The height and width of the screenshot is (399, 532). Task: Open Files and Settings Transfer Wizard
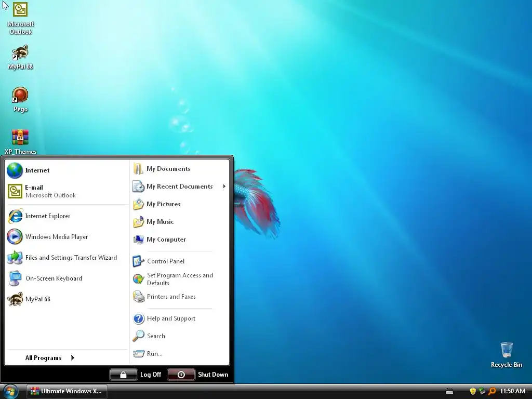click(66, 258)
